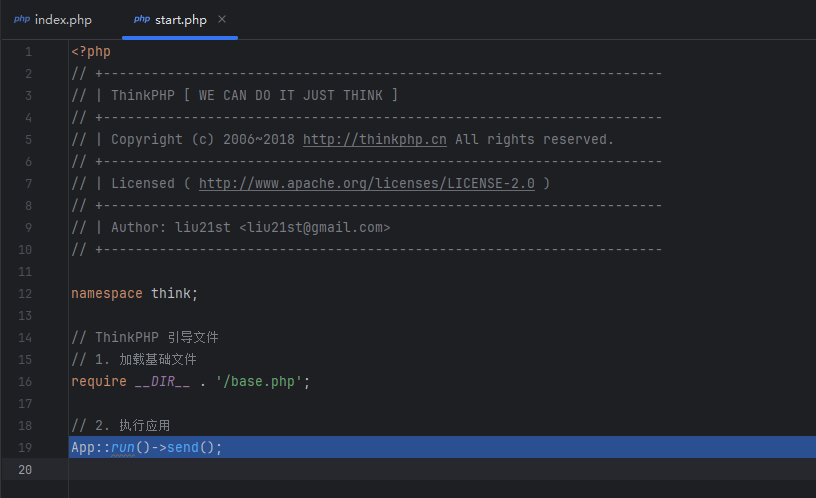Screen dimensions: 816x498
Task: Click the PHP file icon on index.php tab
Action: 22,19
